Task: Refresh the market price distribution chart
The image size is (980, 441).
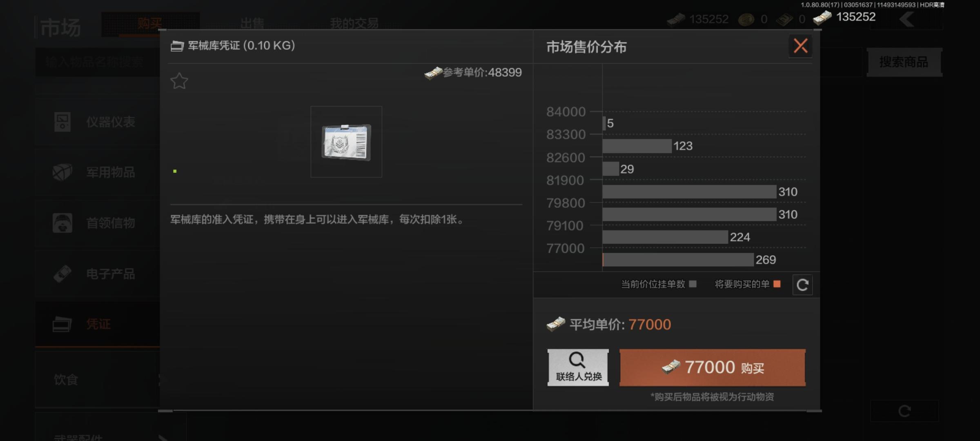Action: click(x=802, y=285)
